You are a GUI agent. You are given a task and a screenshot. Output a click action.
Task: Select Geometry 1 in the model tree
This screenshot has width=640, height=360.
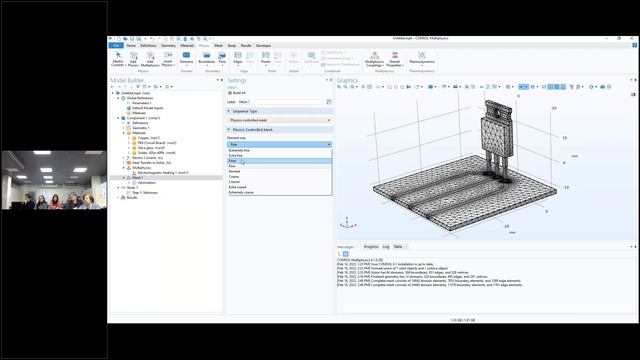[x=140, y=128]
